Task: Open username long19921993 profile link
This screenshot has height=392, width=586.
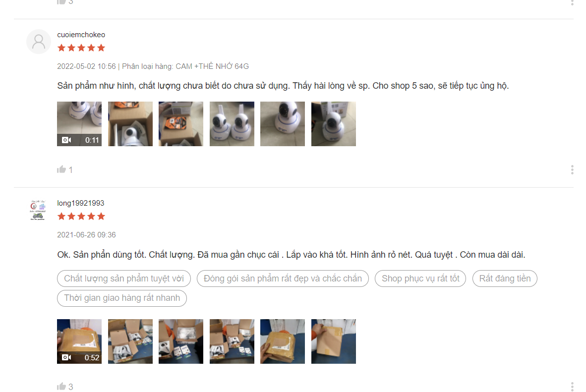Action: [x=81, y=203]
